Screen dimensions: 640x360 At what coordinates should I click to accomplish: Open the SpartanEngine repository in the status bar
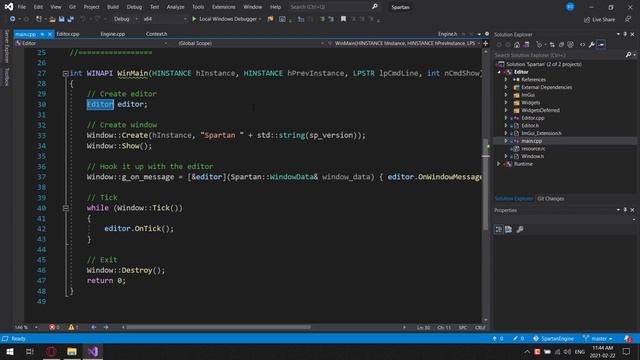click(x=553, y=339)
